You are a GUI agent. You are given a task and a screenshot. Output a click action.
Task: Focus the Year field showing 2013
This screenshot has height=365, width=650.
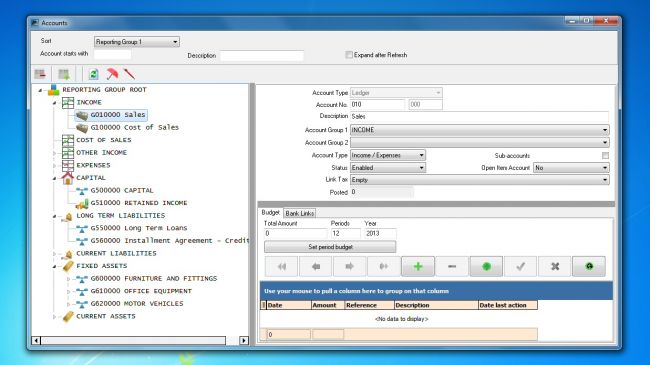pos(380,234)
